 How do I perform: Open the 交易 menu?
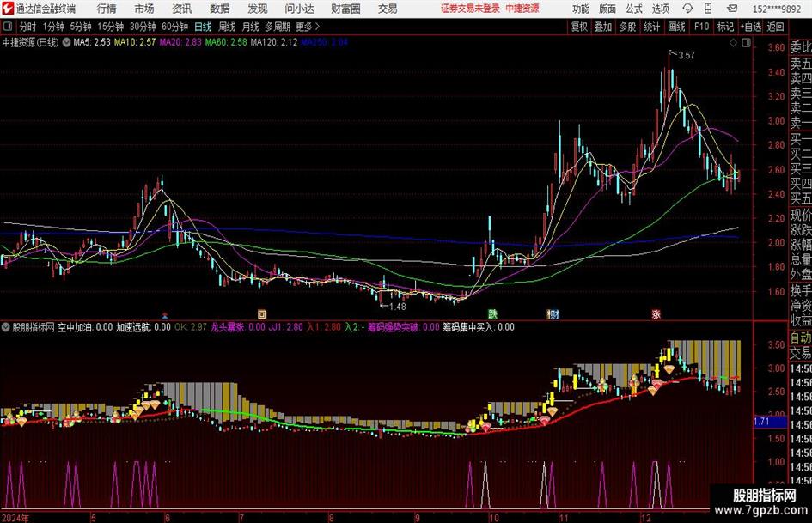click(388, 9)
